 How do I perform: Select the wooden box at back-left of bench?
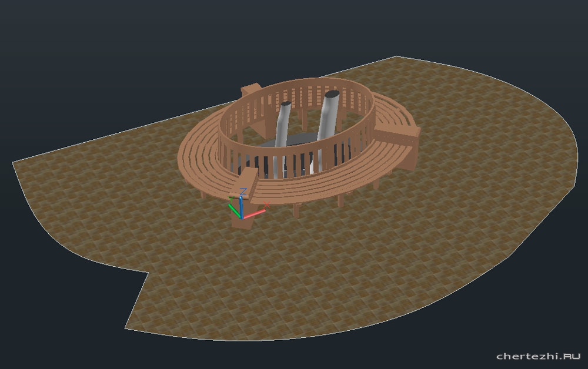pos(250,90)
